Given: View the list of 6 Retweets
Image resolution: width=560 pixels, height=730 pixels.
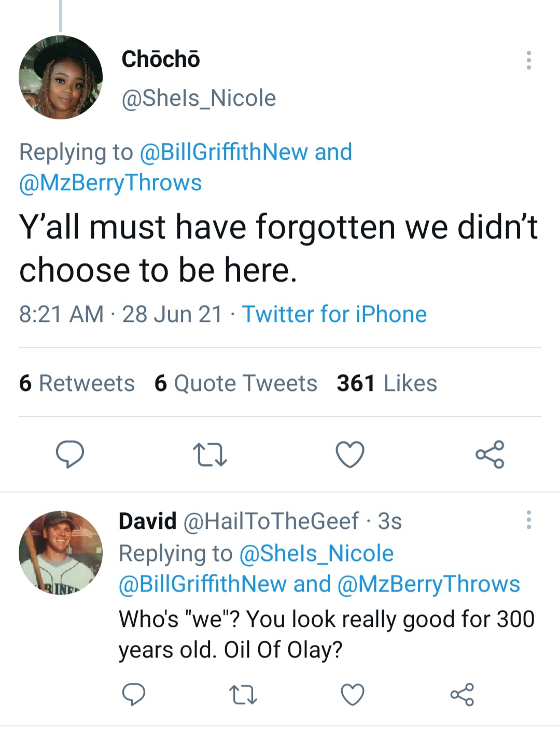Looking at the screenshot, I should [x=77, y=384].
